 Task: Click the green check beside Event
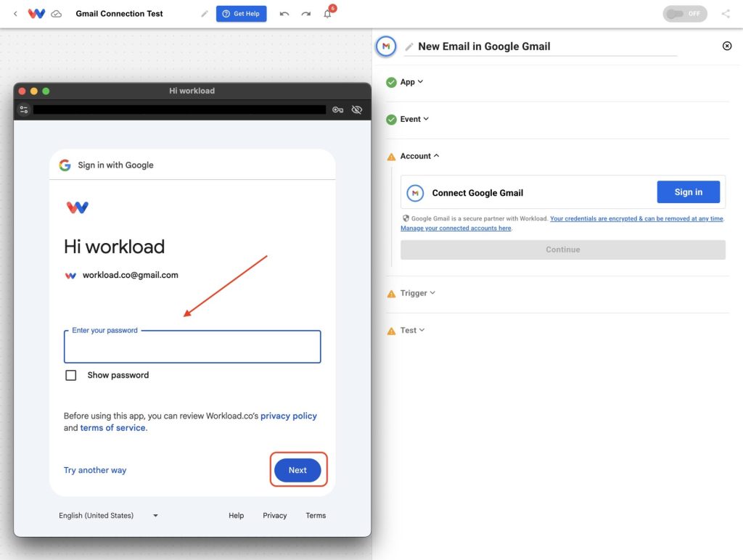coord(391,120)
